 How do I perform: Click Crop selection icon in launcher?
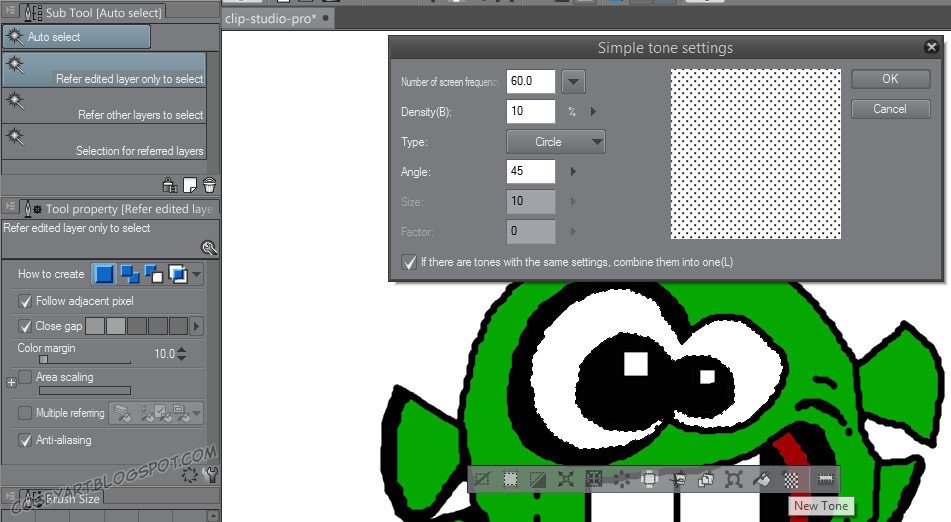pos(511,480)
